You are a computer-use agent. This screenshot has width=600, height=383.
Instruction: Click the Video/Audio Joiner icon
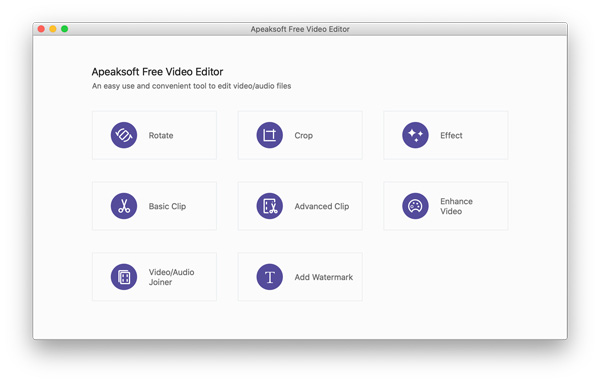pyautogui.click(x=124, y=277)
